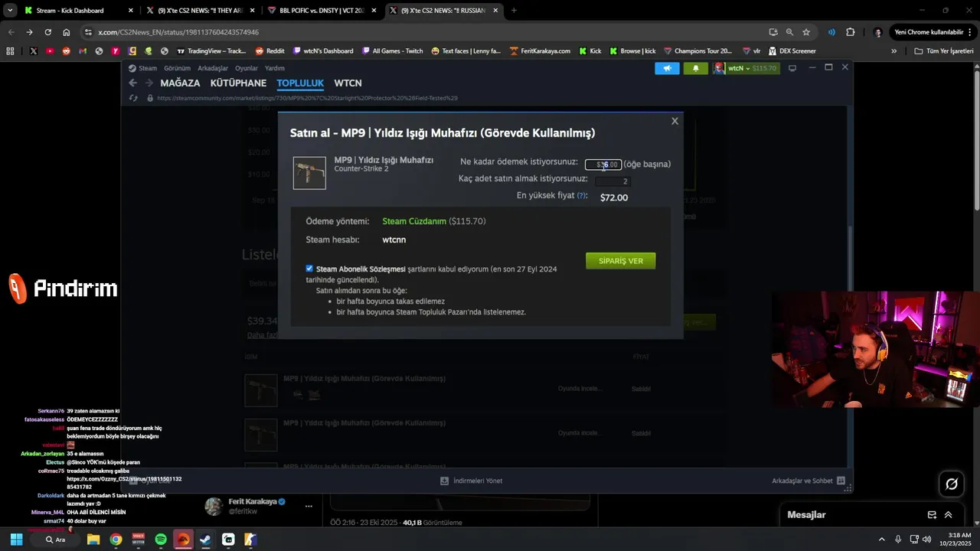The image size is (980, 551).
Task: Click the Steam forward navigation arrow
Action: (149, 83)
